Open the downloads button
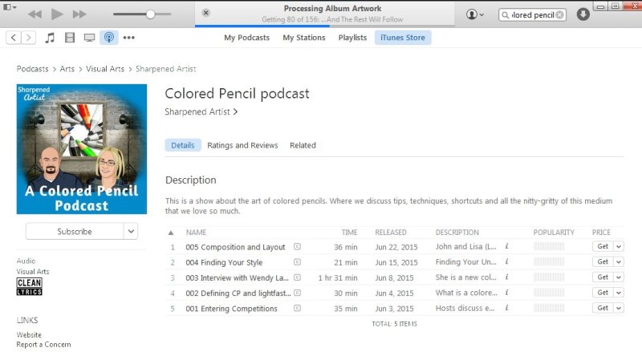The image size is (642, 364). click(x=583, y=14)
